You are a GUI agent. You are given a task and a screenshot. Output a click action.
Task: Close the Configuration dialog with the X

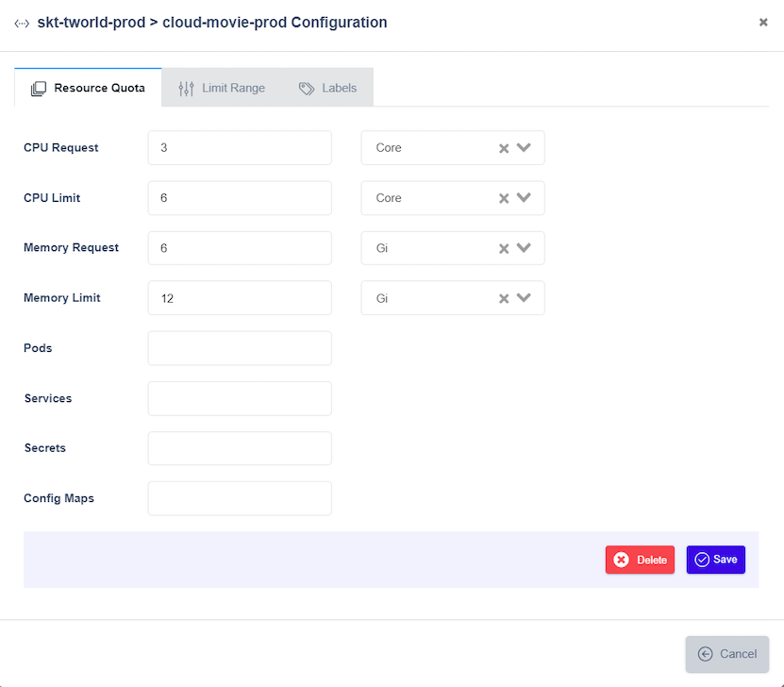763,22
